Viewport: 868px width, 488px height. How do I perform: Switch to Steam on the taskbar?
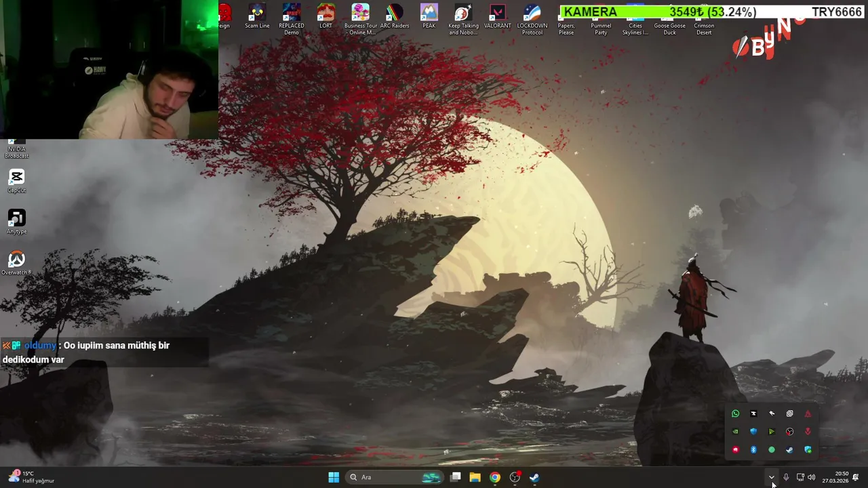pyautogui.click(x=534, y=477)
